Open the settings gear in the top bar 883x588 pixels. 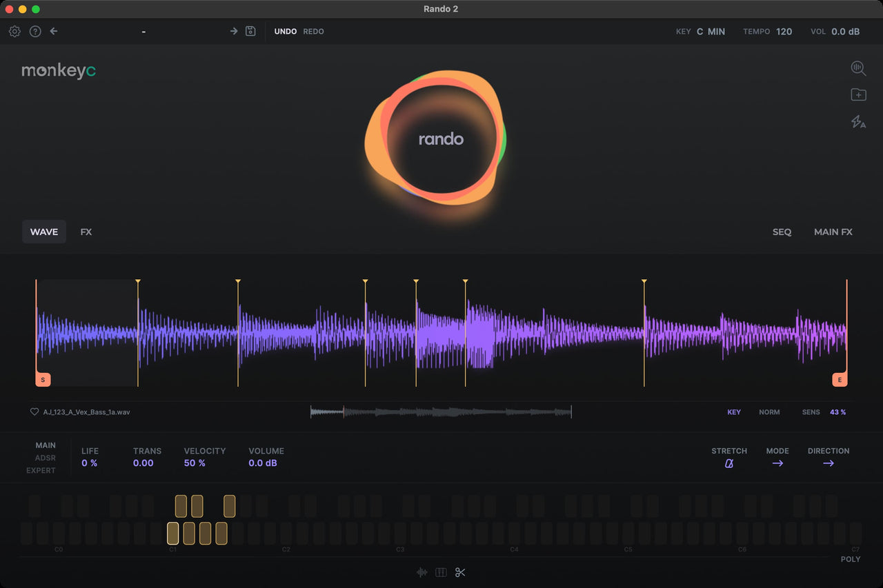point(14,31)
